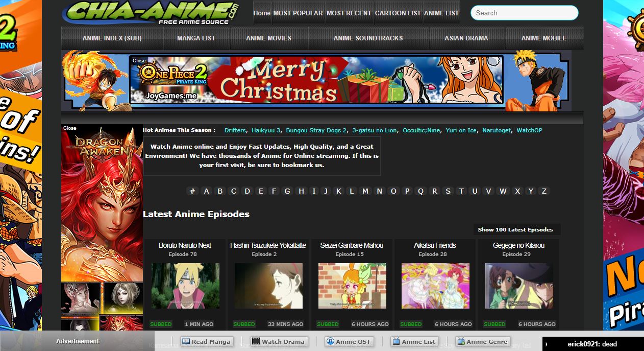This screenshot has height=351, width=644.
Task: Open the Boruto Naruto Next episode thumbnail
Action: [185, 286]
